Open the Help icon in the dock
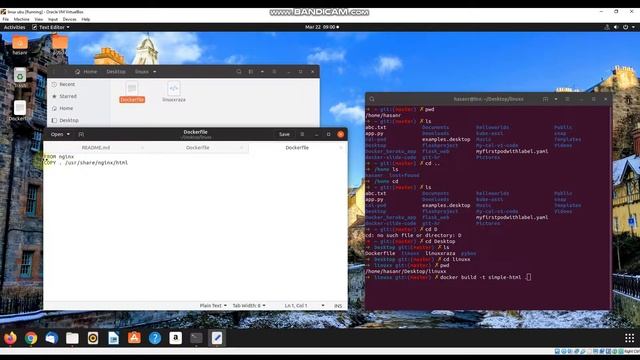The image size is (640, 360). pos(155,338)
